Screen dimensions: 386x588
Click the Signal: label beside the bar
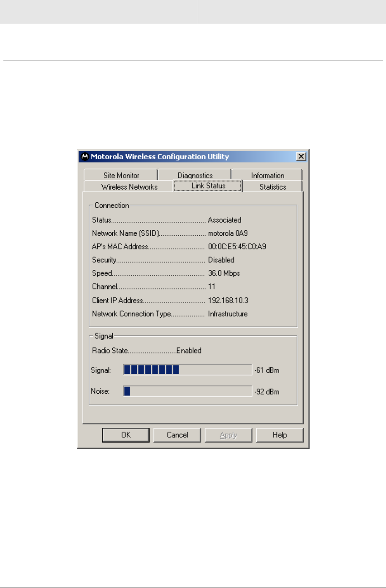[101, 370]
